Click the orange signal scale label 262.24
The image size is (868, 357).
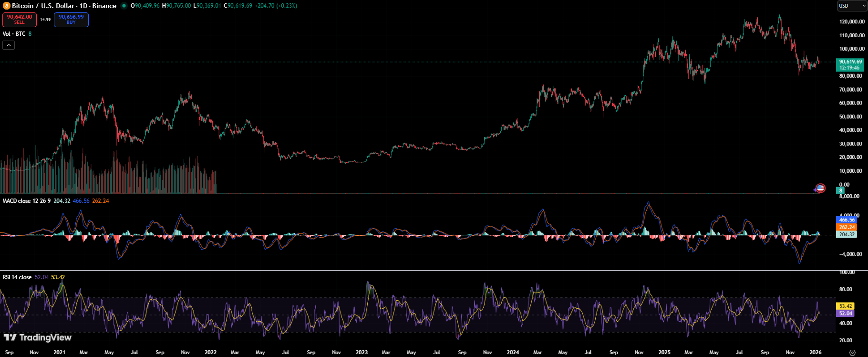click(847, 227)
